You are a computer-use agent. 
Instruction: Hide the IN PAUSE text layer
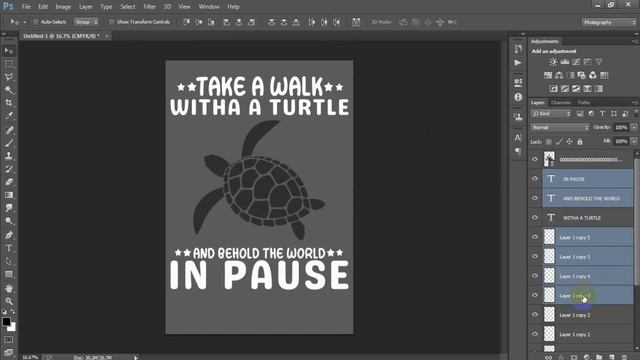tap(535, 179)
